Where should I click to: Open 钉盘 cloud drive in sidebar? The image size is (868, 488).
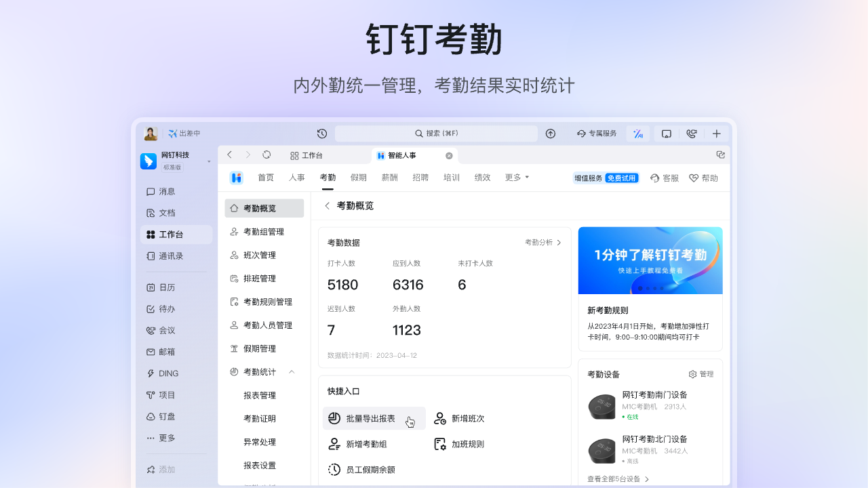[167, 417]
